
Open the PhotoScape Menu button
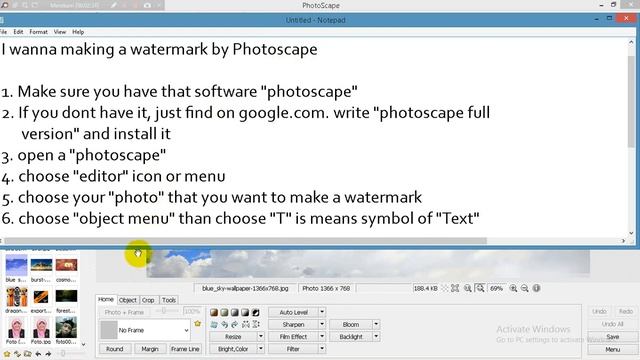pyautogui.click(x=612, y=349)
